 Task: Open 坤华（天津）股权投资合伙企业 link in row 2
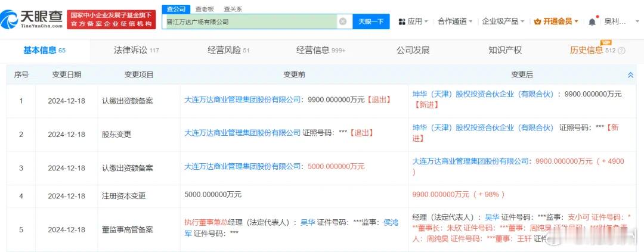click(x=484, y=127)
